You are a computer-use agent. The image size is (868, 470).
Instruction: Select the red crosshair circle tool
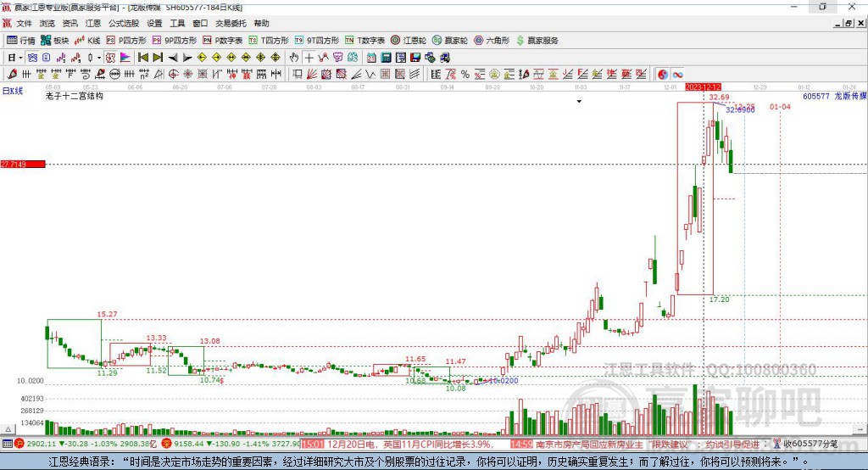pos(173,75)
